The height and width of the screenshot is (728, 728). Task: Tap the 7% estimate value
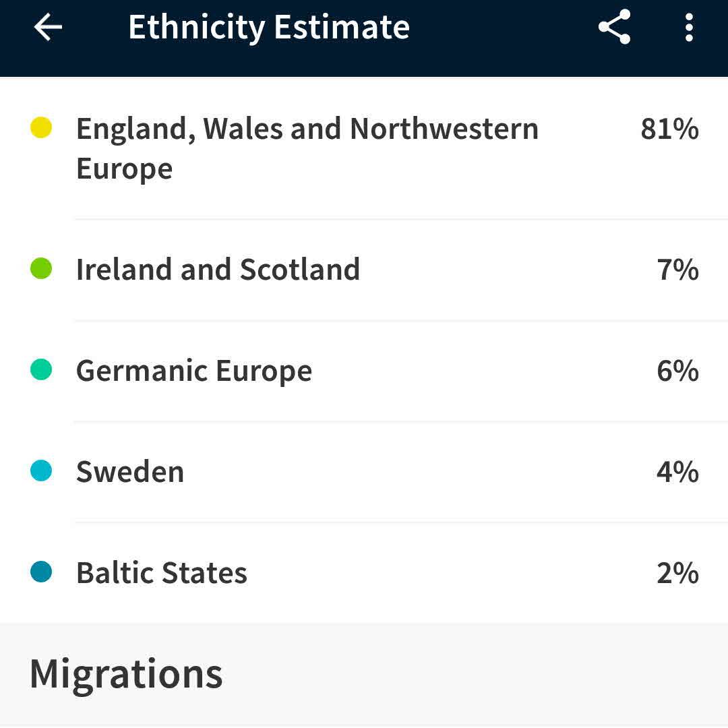[x=677, y=270]
